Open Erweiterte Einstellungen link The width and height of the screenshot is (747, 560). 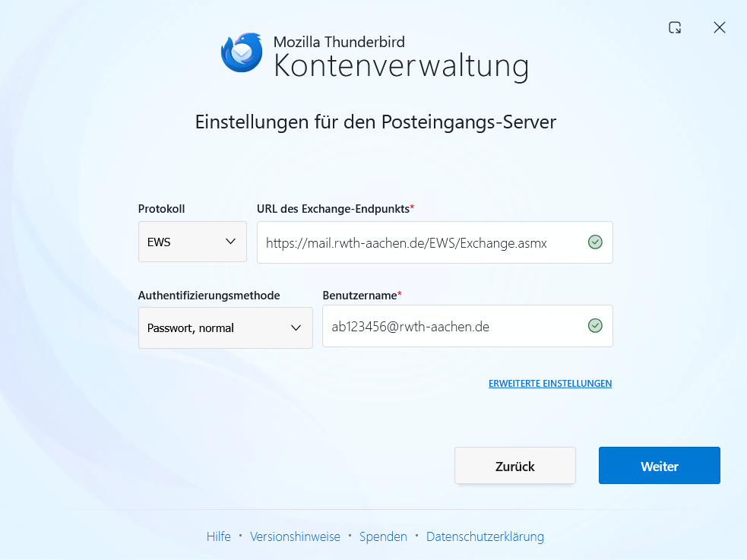pyautogui.click(x=549, y=383)
